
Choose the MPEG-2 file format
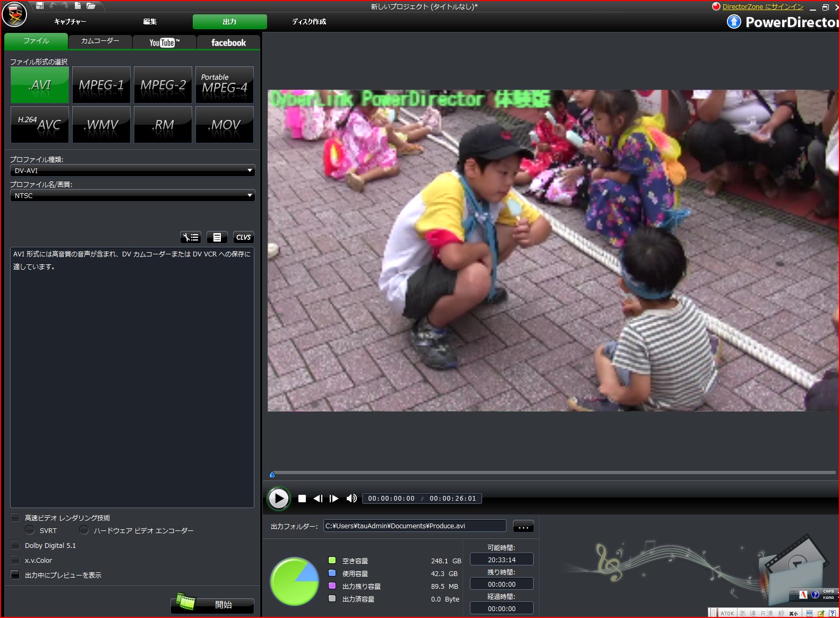click(x=163, y=85)
